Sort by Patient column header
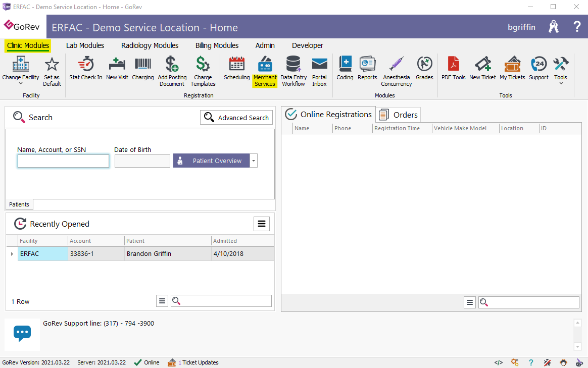This screenshot has width=588, height=368. point(168,241)
